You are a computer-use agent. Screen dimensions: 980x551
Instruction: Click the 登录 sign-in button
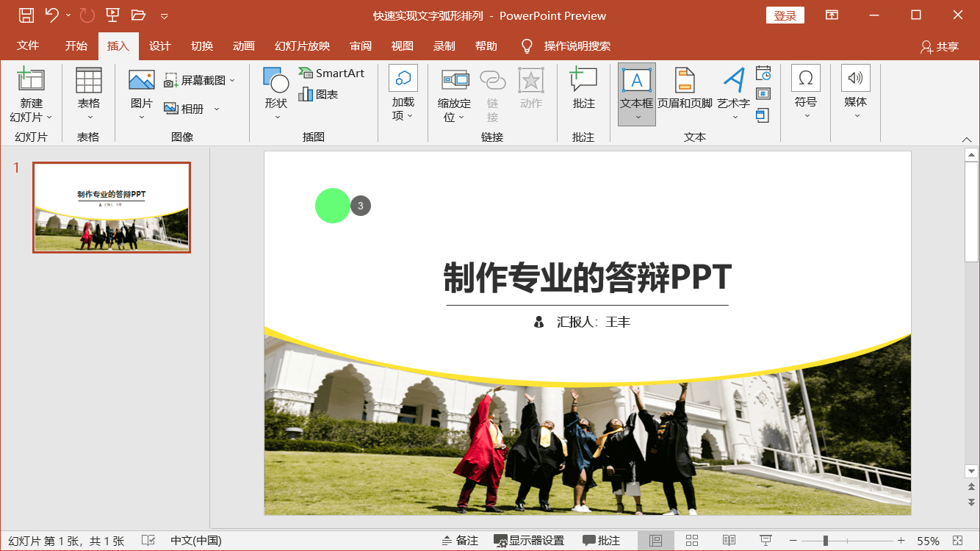(x=785, y=15)
